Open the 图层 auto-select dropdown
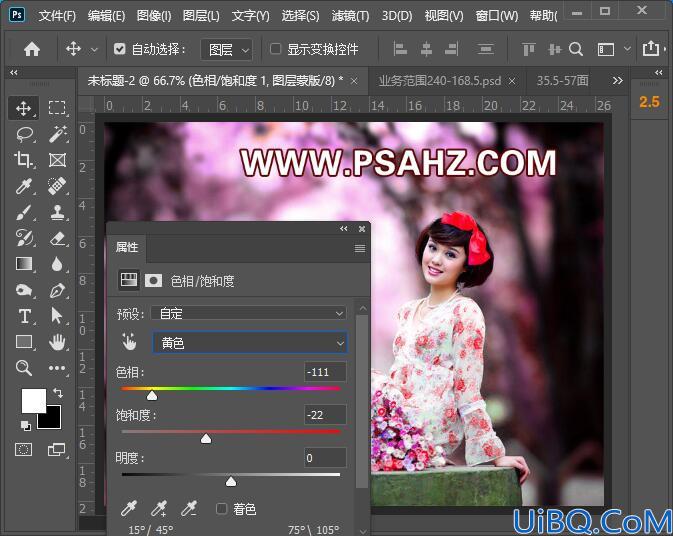Screen dimensions: 673x536 click(x=227, y=50)
